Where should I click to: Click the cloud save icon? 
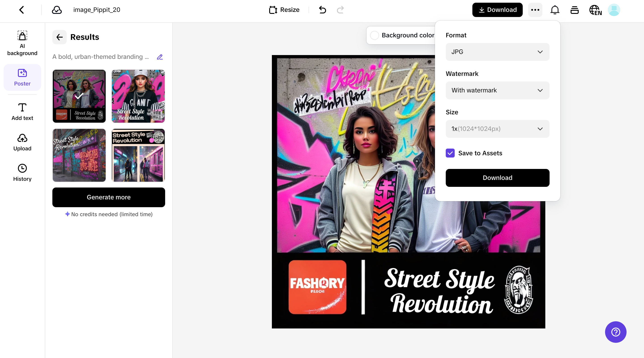pos(57,10)
